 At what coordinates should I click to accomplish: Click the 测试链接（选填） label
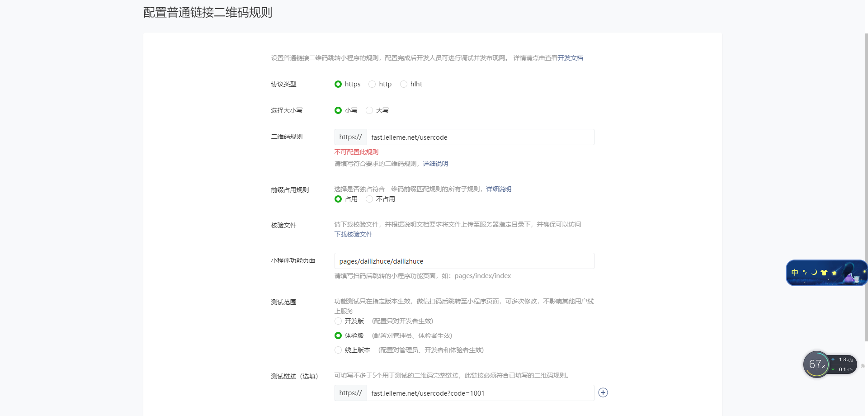tap(294, 376)
